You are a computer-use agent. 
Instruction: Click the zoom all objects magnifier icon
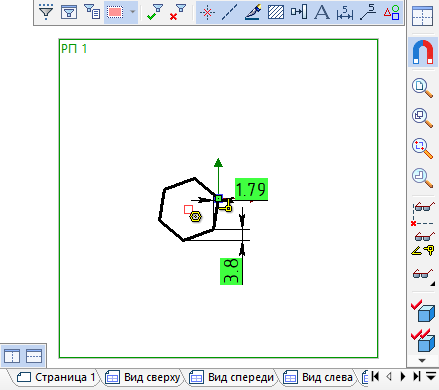422,118
